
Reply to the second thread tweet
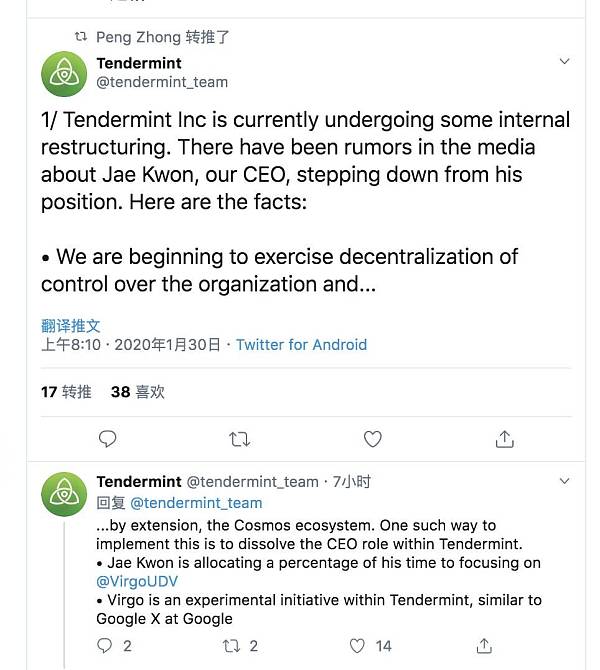[106, 646]
